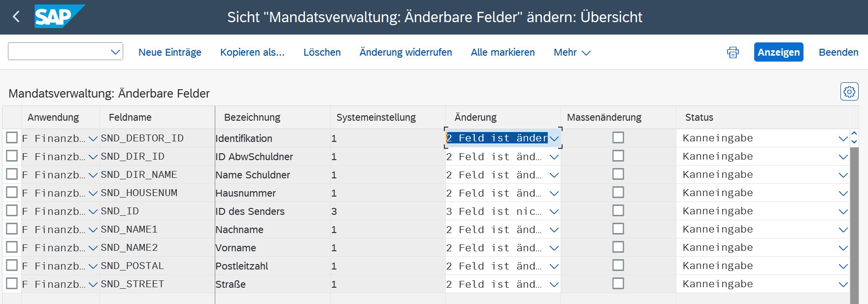This screenshot has width=868, height=304.
Task: Click the Feldname column header
Action: [x=130, y=117]
